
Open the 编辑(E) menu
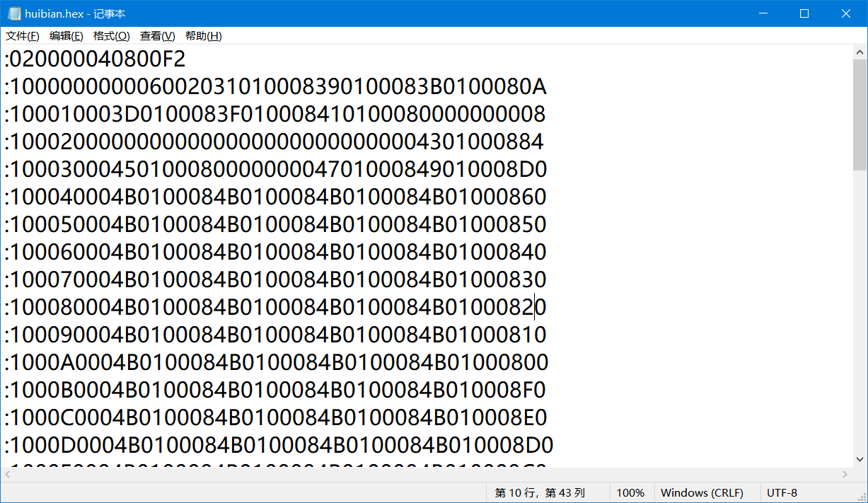click(66, 36)
